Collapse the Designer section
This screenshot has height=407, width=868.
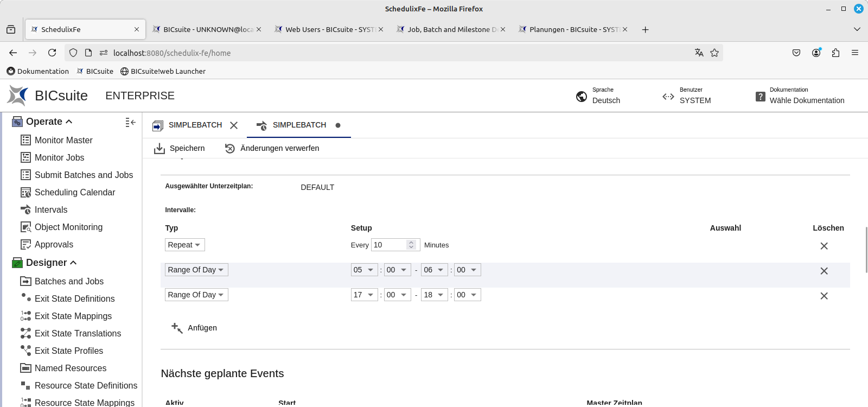[x=73, y=263]
